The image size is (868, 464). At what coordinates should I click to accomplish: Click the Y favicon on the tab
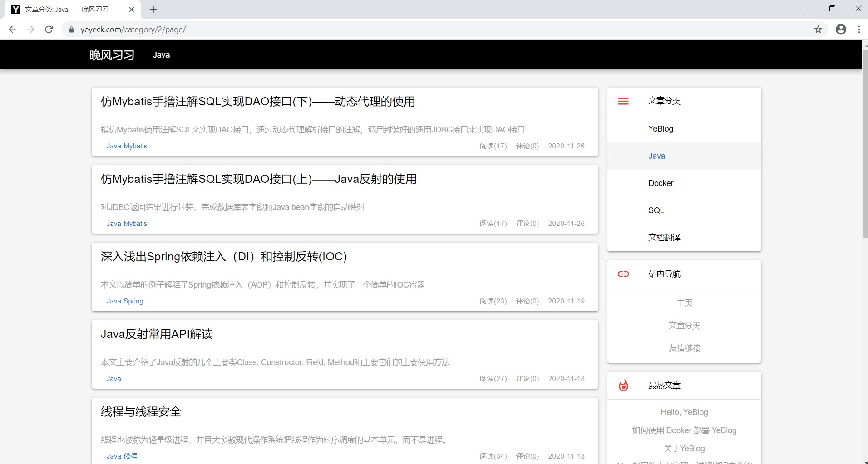(x=16, y=10)
